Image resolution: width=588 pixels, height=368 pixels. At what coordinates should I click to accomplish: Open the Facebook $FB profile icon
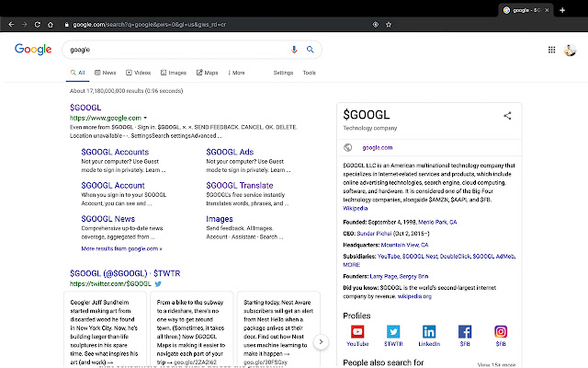click(x=465, y=332)
